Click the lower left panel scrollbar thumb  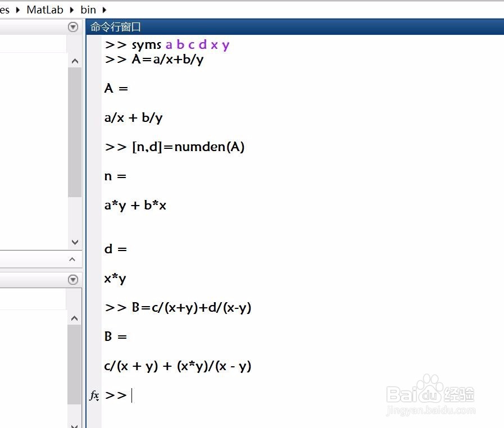coord(74,365)
